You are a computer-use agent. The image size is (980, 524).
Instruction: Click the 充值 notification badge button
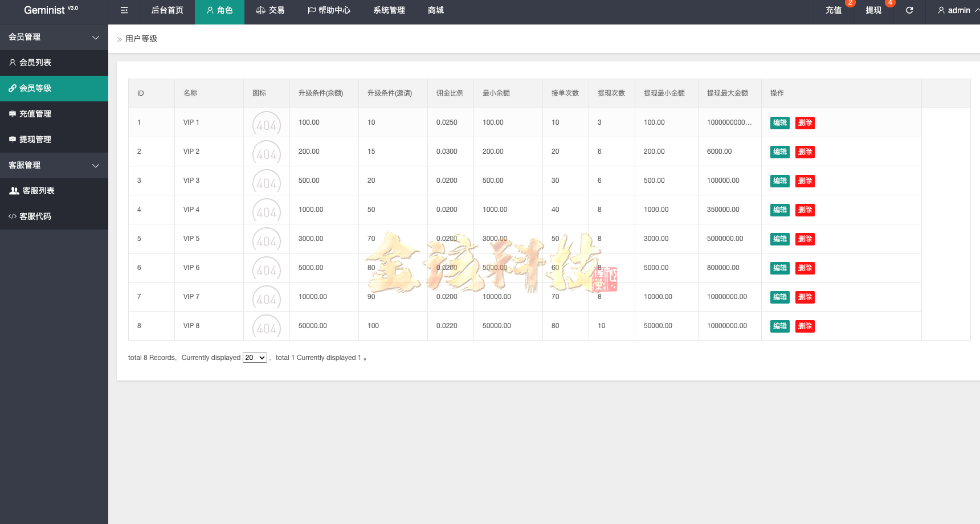833,10
